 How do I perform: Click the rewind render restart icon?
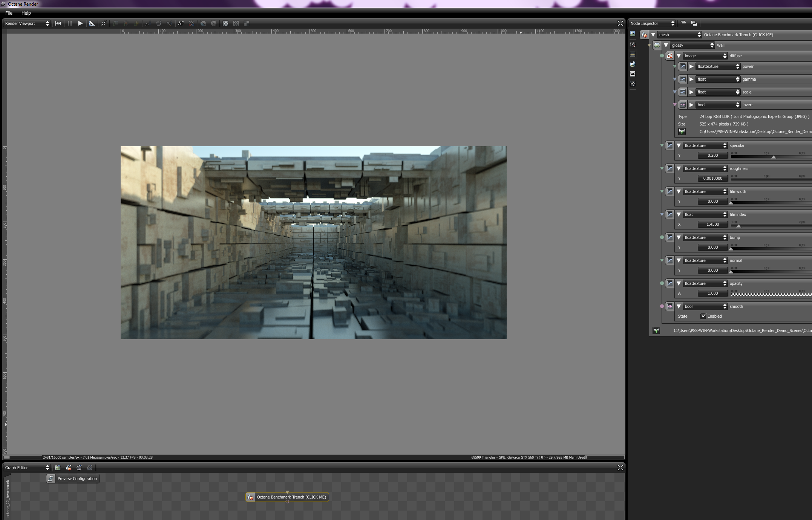[58, 23]
